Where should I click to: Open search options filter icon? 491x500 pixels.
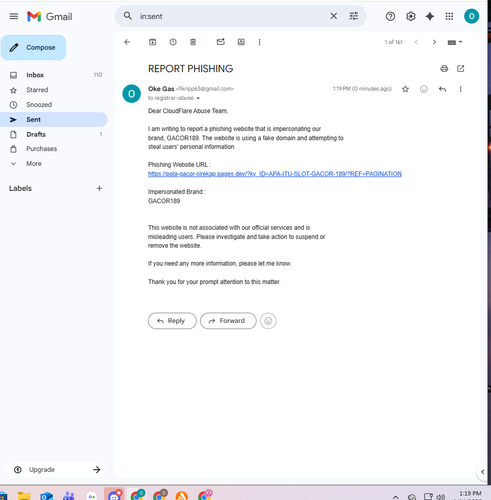(353, 16)
